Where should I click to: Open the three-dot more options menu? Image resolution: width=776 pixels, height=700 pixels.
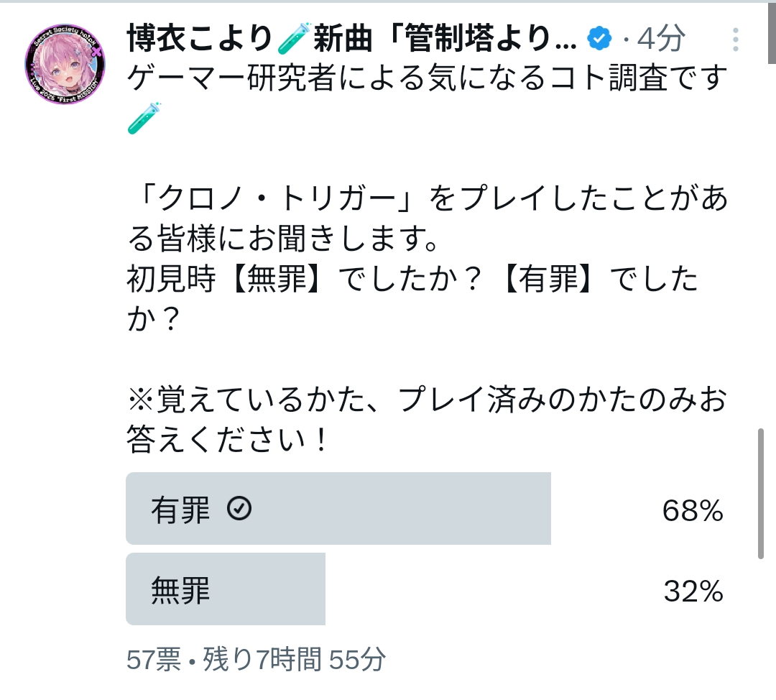[735, 40]
